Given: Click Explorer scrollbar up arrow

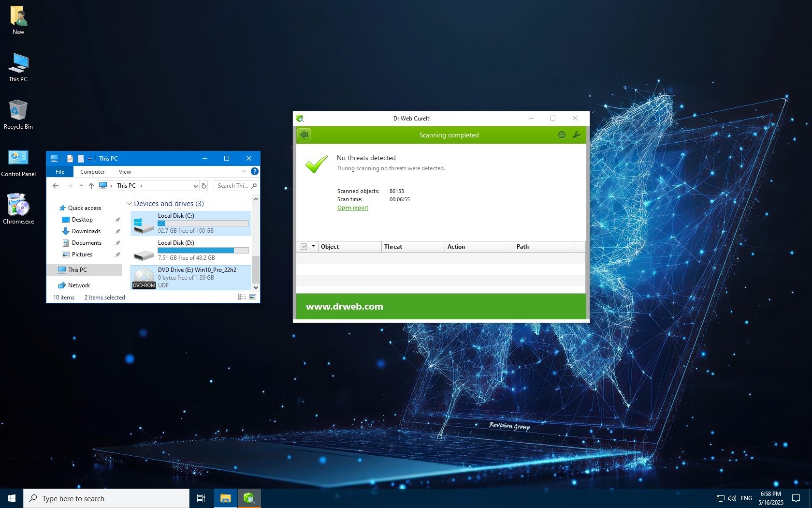Looking at the screenshot, I should [256, 199].
